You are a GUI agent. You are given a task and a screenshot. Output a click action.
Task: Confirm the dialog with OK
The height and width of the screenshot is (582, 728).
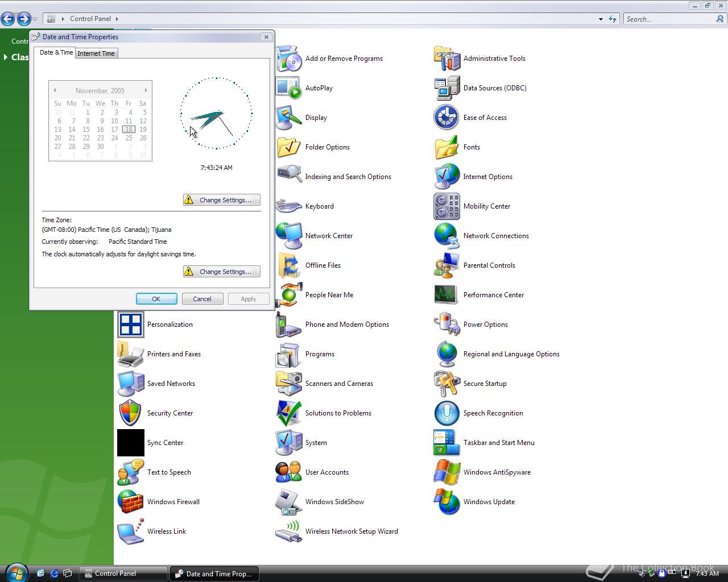tap(156, 298)
